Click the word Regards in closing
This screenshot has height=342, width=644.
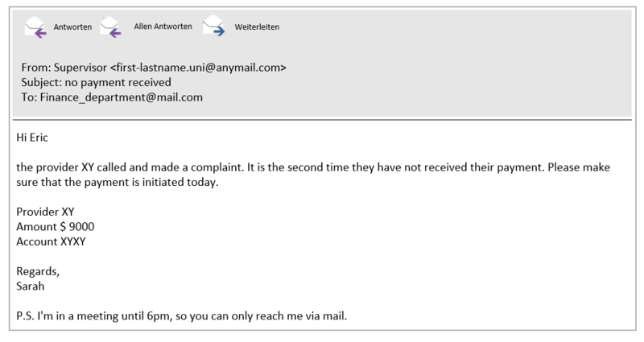pos(38,271)
